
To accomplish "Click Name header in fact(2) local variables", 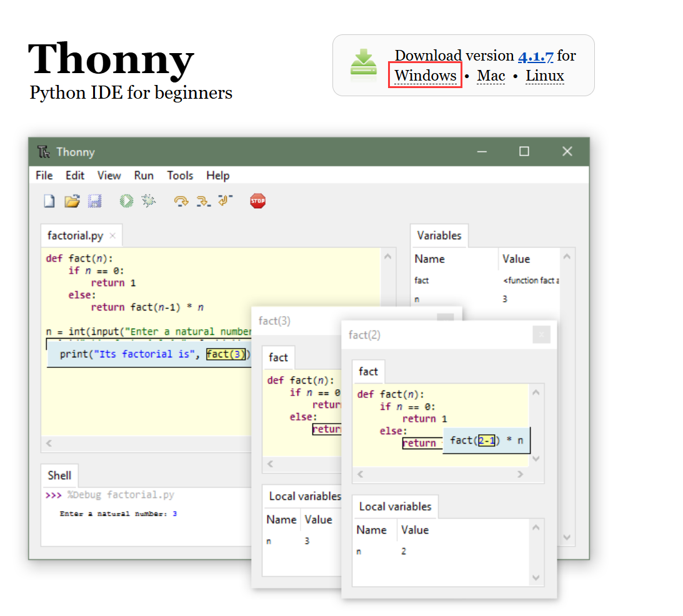I will click(372, 530).
